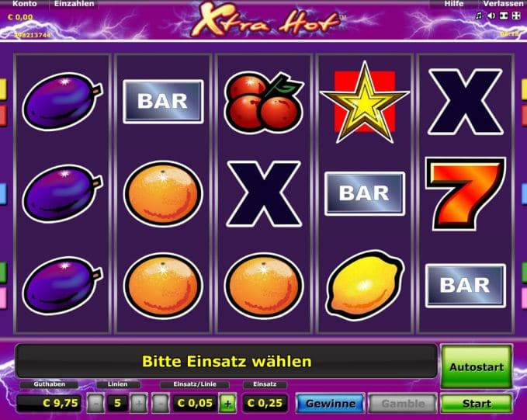
Task: Click the Gamble button
Action: coord(403,403)
